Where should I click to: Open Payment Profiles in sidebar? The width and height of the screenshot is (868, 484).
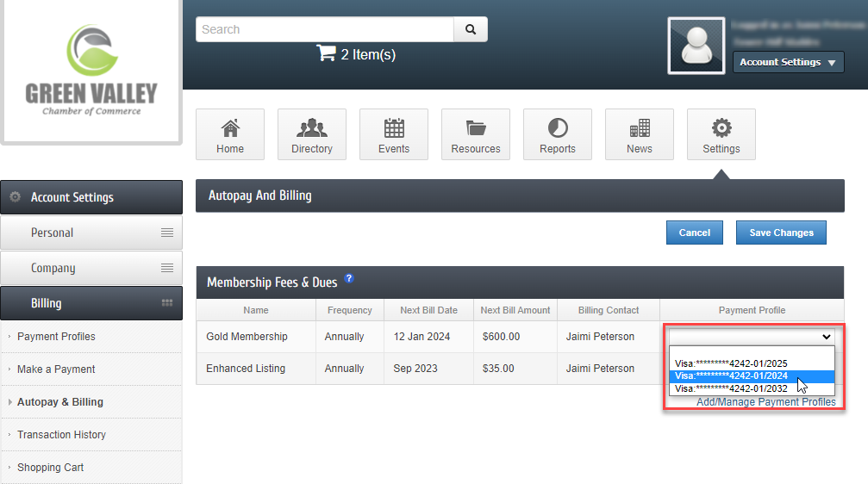56,337
